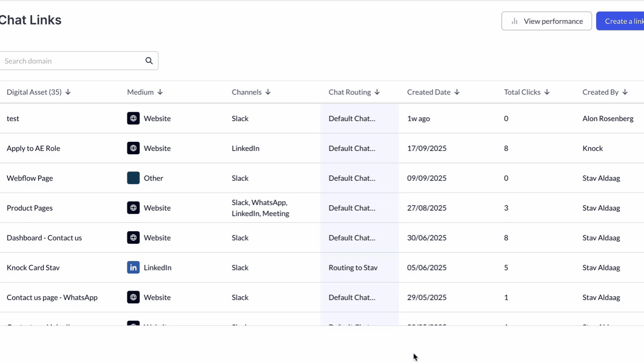This screenshot has height=362, width=644.
Task: Click the Website globe icon for Product Pages
Action: 133,208
